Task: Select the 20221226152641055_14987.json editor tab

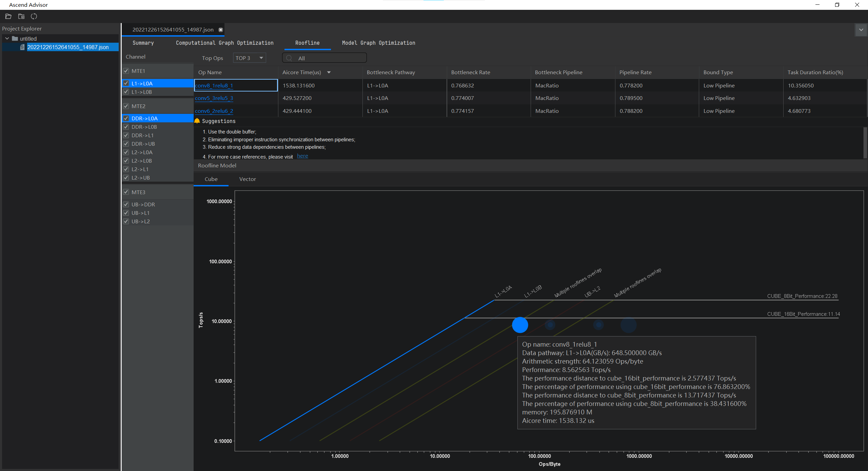Action: tap(173, 30)
